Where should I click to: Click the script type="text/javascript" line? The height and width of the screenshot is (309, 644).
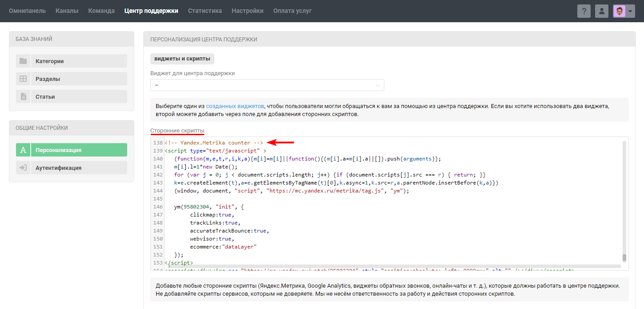[x=215, y=151]
